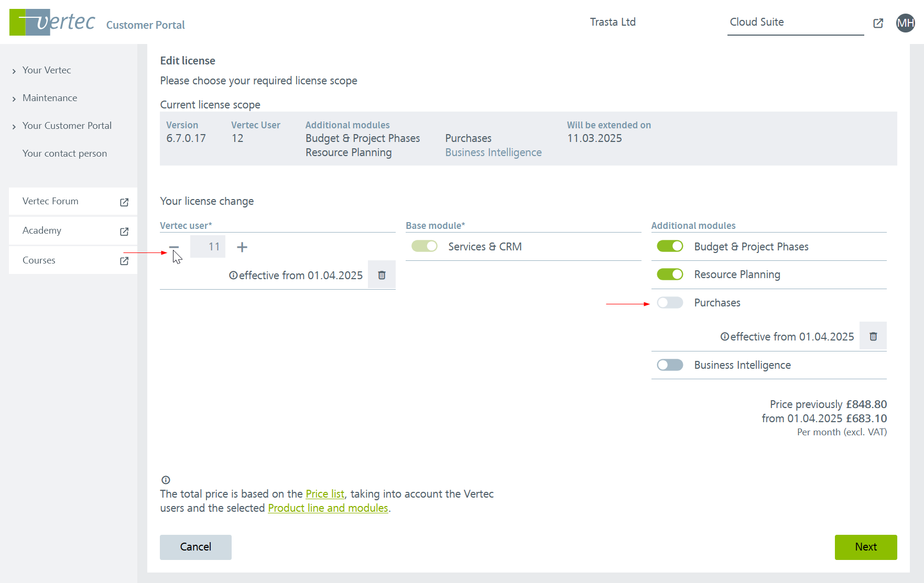The width and height of the screenshot is (924, 583).
Task: Click the Vertec user number field
Action: [208, 247]
